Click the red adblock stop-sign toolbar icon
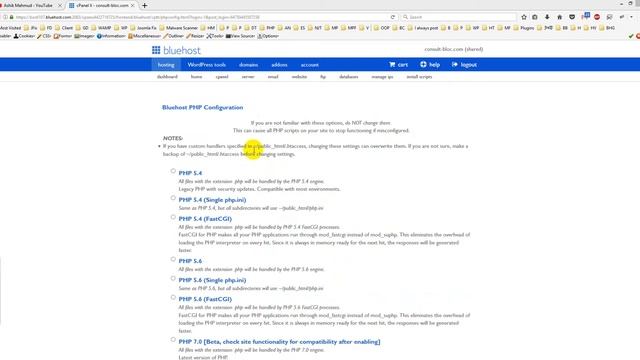This screenshot has height=360, width=640. [597, 17]
